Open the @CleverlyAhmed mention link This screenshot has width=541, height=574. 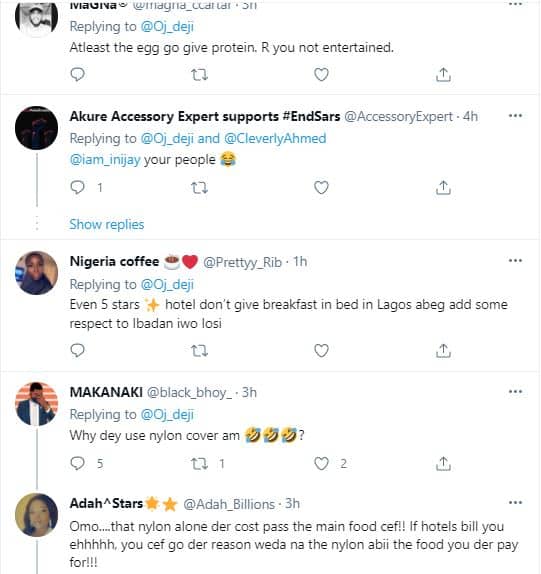click(x=275, y=138)
